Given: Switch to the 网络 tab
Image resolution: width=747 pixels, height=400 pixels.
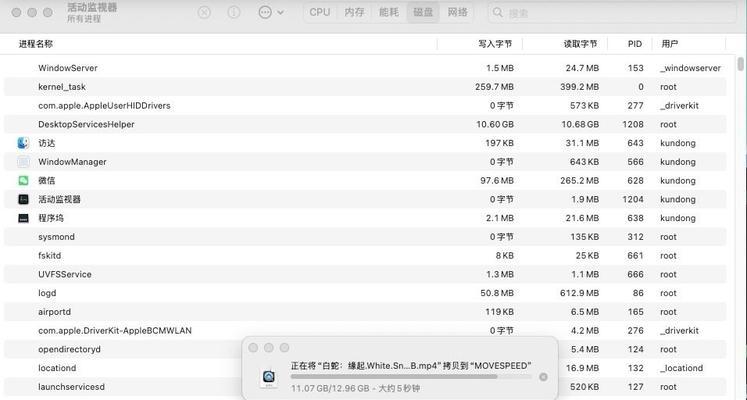Looking at the screenshot, I should click(457, 12).
